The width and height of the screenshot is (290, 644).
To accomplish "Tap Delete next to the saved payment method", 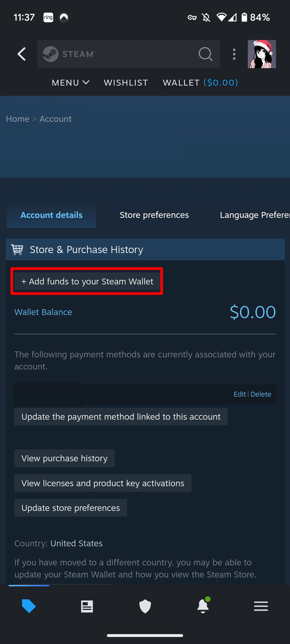I will [261, 394].
